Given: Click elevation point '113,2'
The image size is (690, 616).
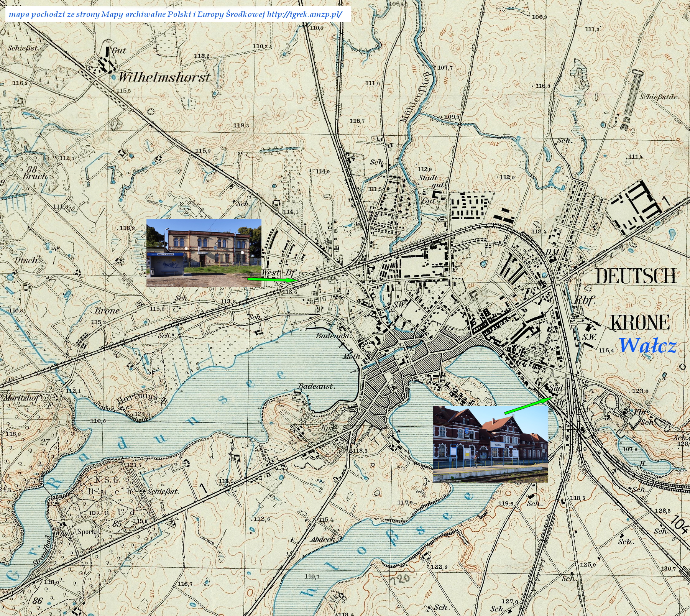Looking at the screenshot, I should 202,56.
